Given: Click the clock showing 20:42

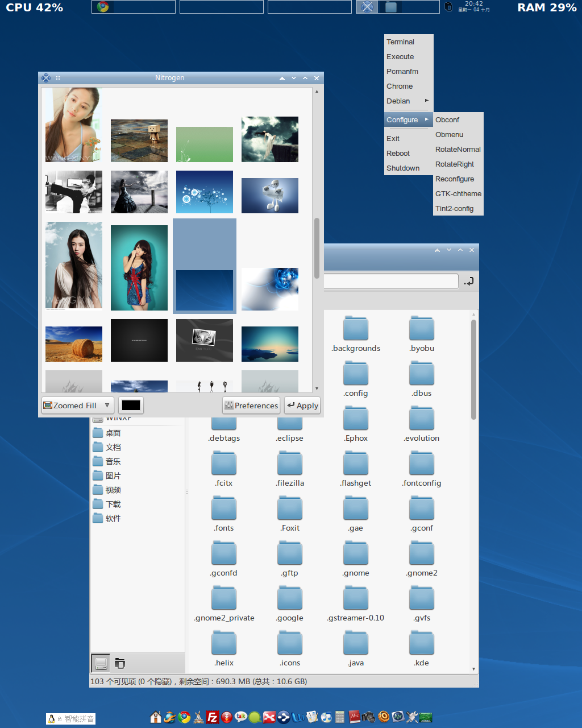Looking at the screenshot, I should (x=474, y=6).
